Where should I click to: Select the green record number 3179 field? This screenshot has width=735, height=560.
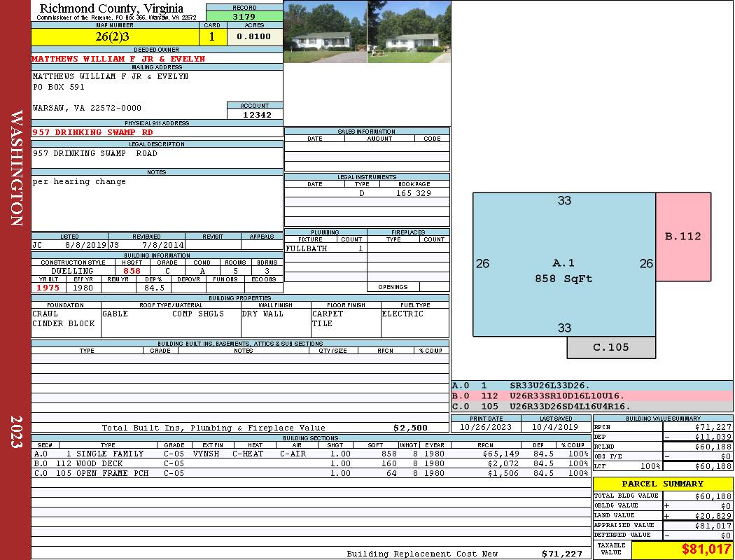pos(244,16)
